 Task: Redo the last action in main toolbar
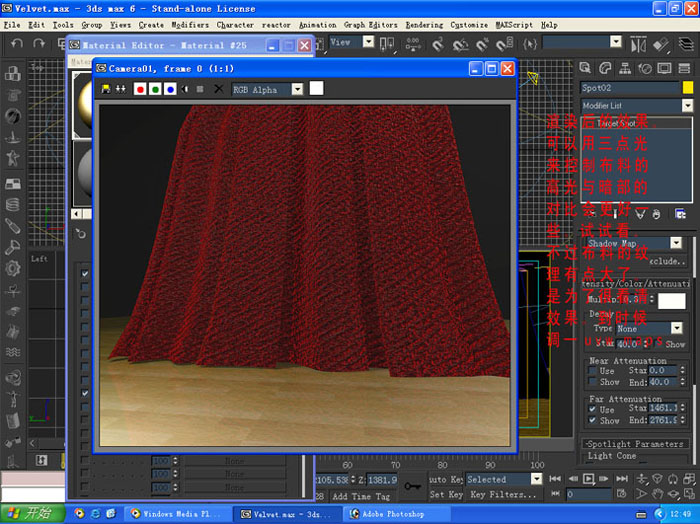tap(39, 43)
